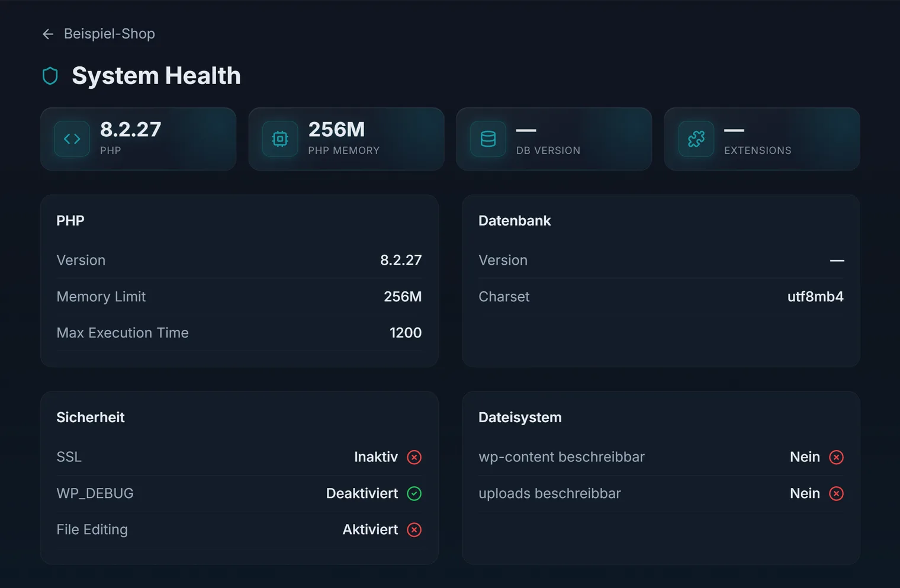This screenshot has width=900, height=588.
Task: Click the shield icon beside System Health
Action: (x=50, y=76)
